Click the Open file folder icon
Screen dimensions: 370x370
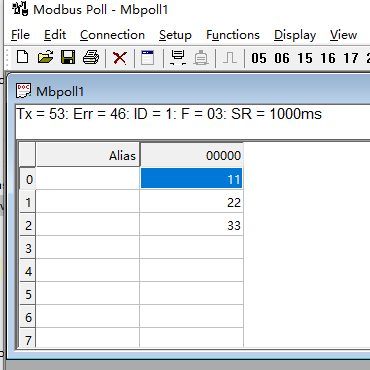45,57
